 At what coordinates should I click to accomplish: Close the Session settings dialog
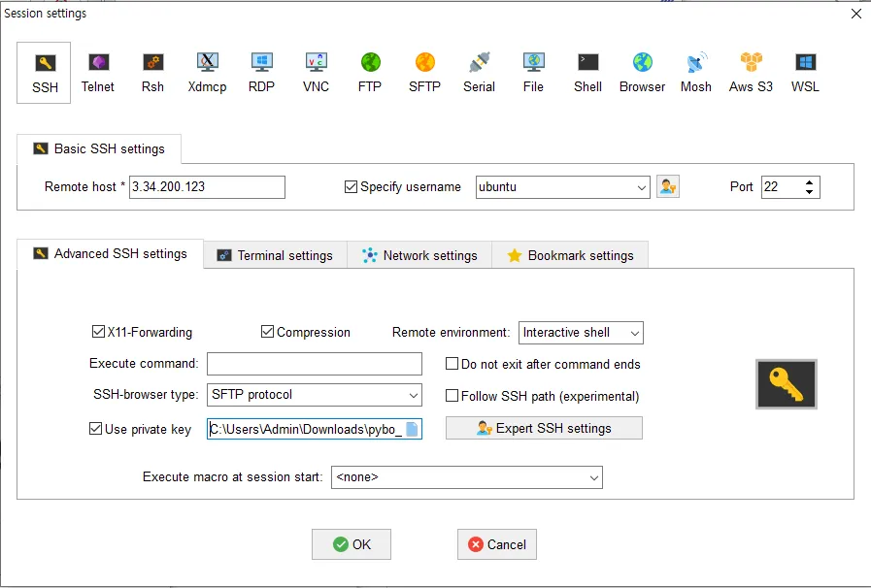856,14
